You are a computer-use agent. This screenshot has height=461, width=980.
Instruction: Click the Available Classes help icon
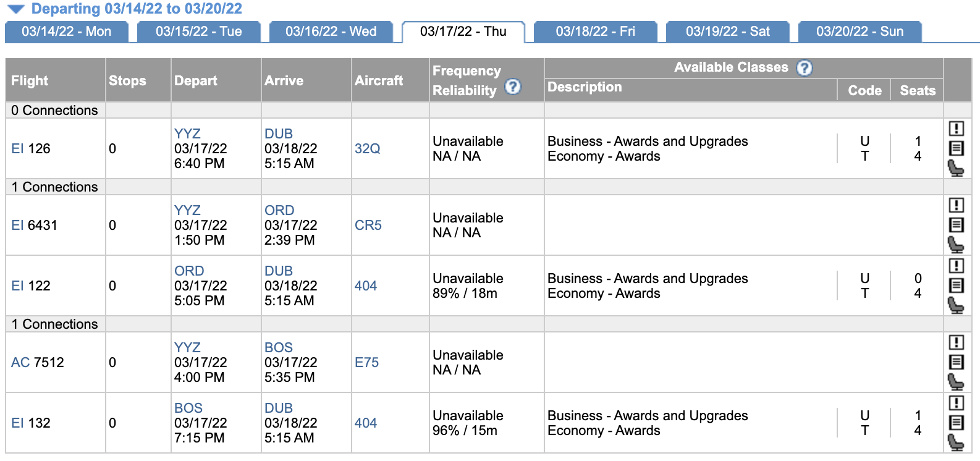[804, 68]
